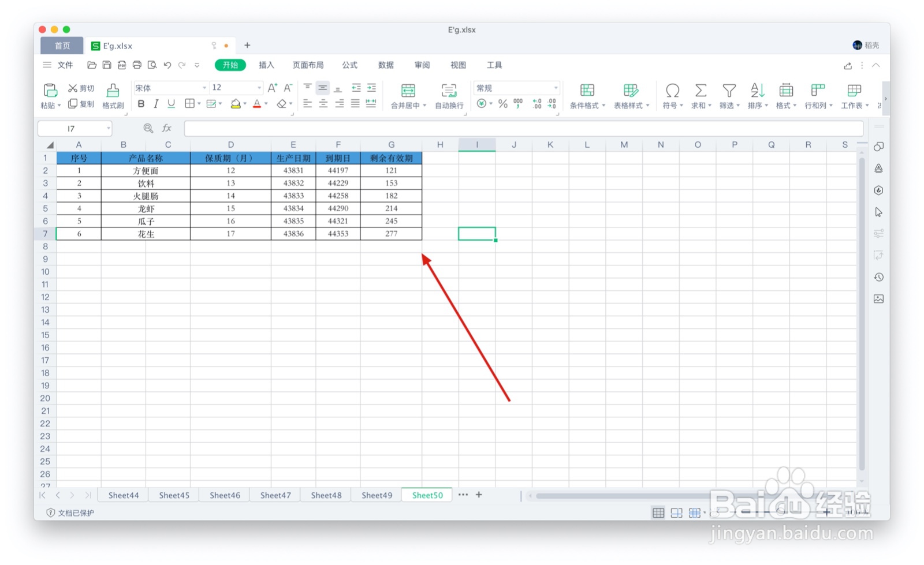924x565 pixels.
Task: Click the export to PDF icon
Action: [122, 65]
